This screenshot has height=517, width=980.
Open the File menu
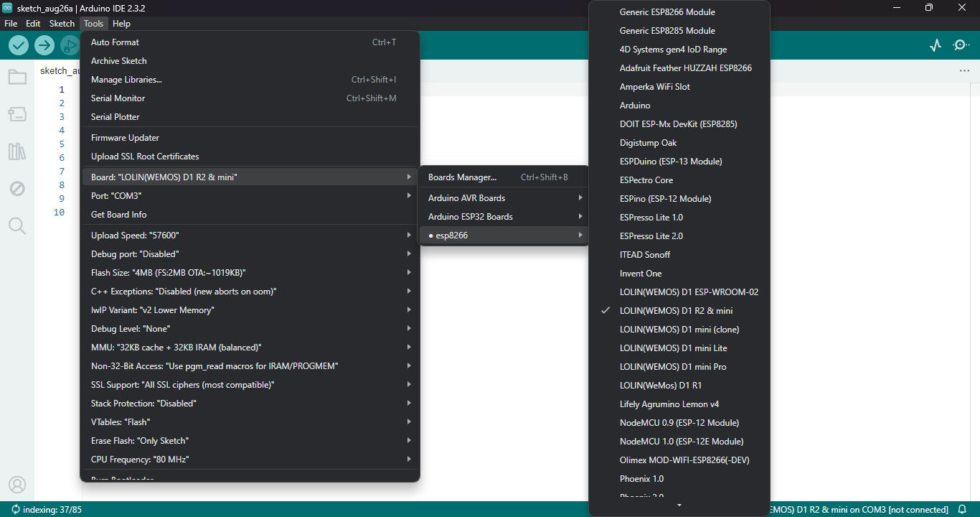11,24
